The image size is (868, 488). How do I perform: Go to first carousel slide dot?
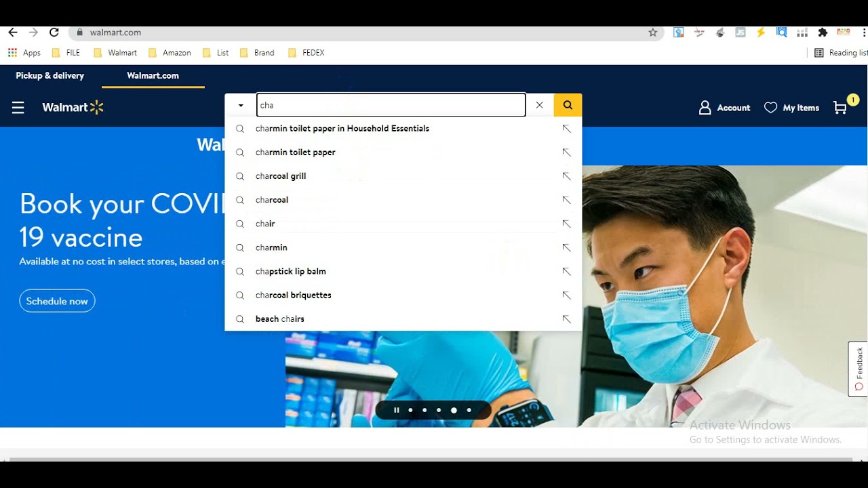click(410, 410)
